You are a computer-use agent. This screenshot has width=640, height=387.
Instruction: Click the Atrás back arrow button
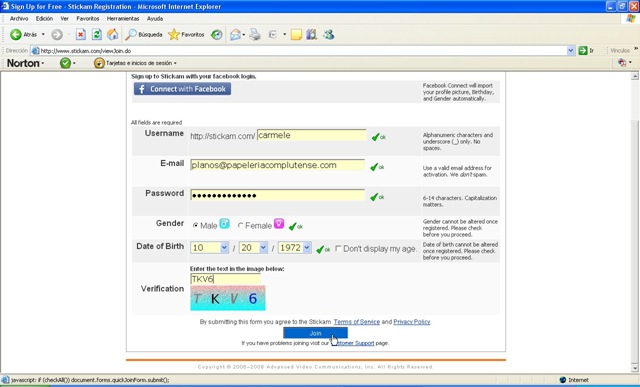click(x=23, y=35)
